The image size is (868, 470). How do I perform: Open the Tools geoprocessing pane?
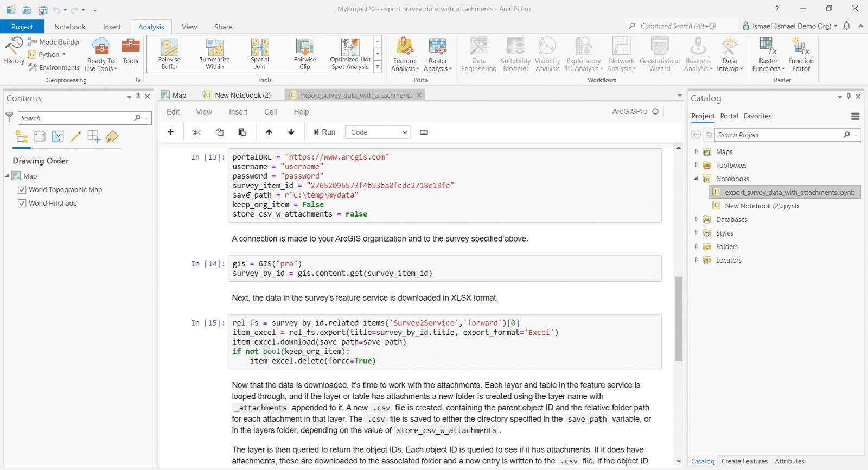tap(130, 52)
